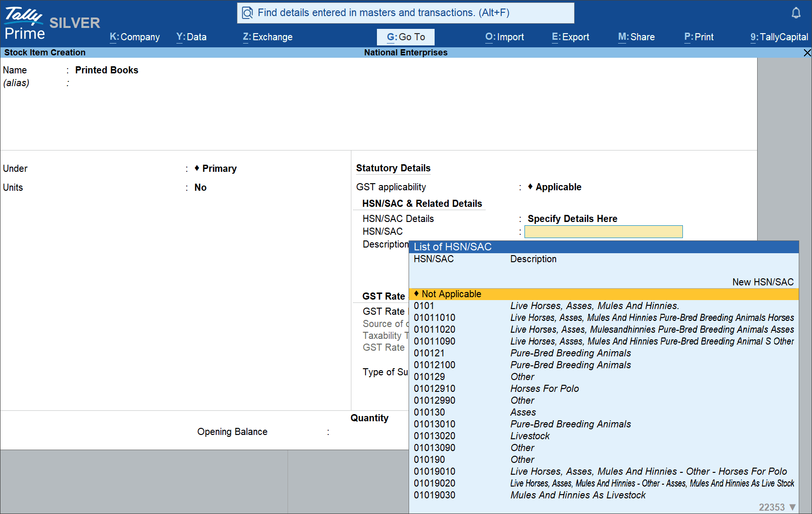
Task: Select HSN code 01012100
Action: 604,365
